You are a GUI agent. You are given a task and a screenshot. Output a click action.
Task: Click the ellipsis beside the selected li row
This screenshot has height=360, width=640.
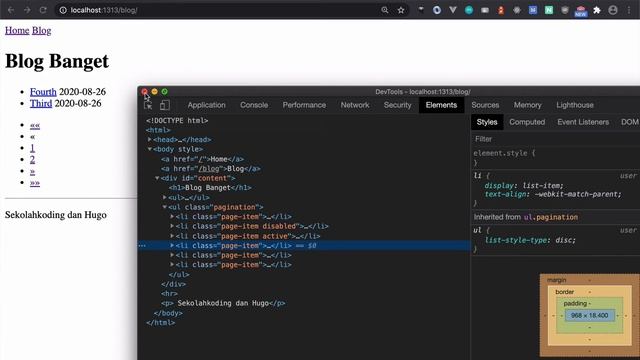(142, 246)
